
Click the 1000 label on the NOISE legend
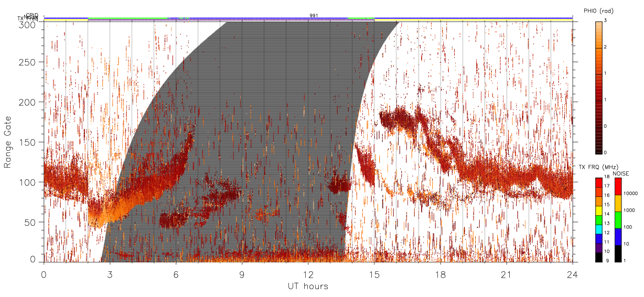[630, 210]
